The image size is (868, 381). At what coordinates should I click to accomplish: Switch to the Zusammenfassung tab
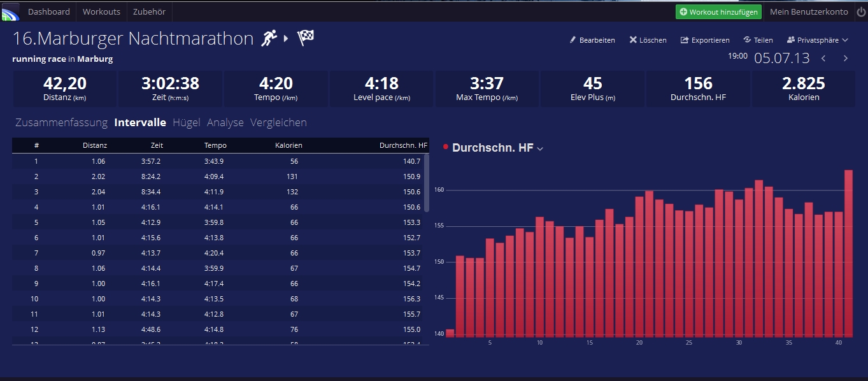tap(60, 122)
